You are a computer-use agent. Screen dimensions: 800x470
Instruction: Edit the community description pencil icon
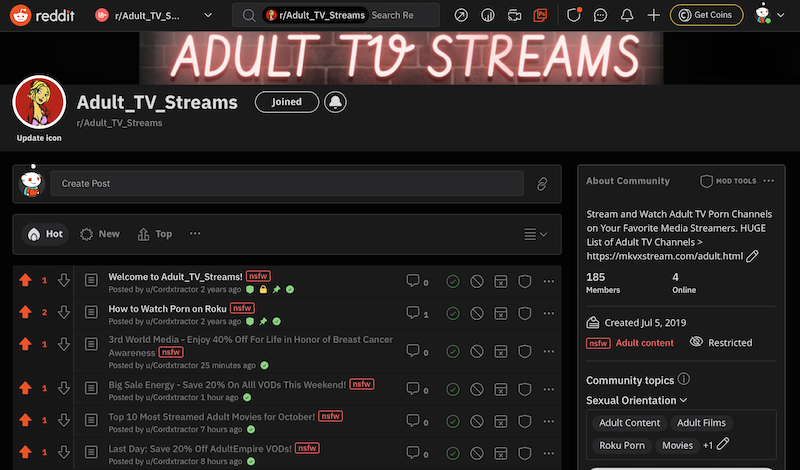click(x=752, y=256)
